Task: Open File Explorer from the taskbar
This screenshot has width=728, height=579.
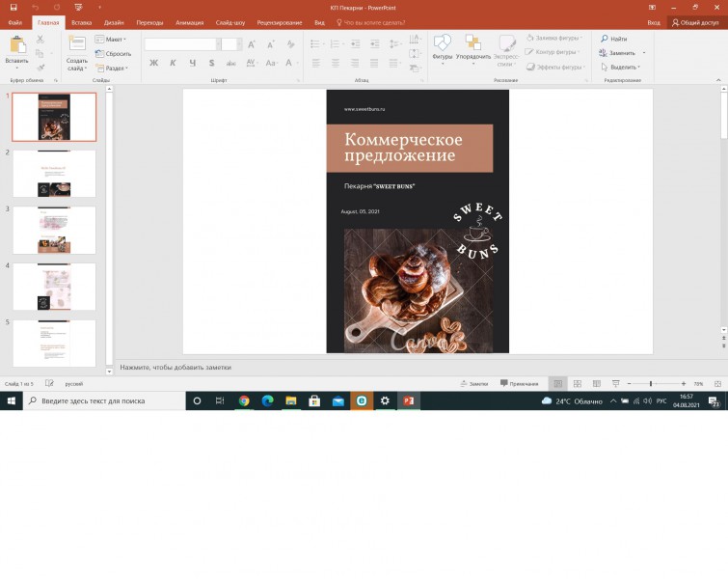Action: pos(291,400)
